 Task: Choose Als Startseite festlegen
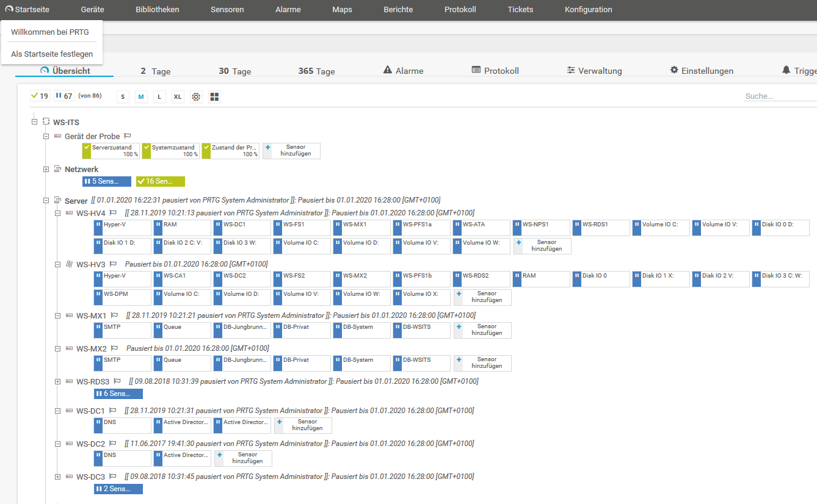pos(52,54)
